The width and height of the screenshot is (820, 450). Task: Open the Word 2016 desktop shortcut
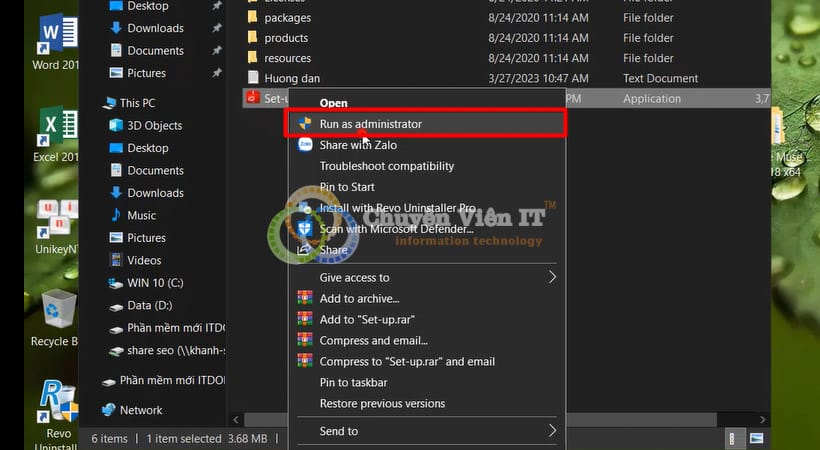pos(56,42)
